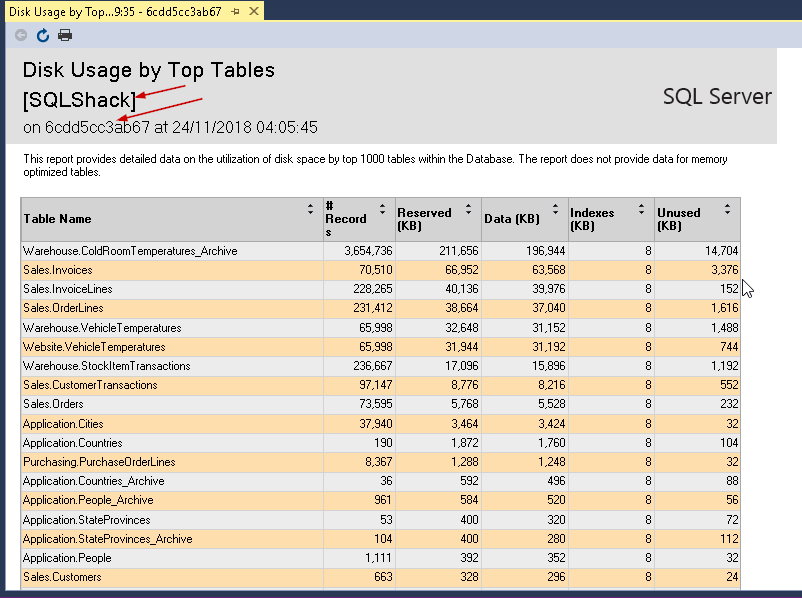The image size is (802, 598).
Task: Click the Table Name column header
Action: [58, 219]
